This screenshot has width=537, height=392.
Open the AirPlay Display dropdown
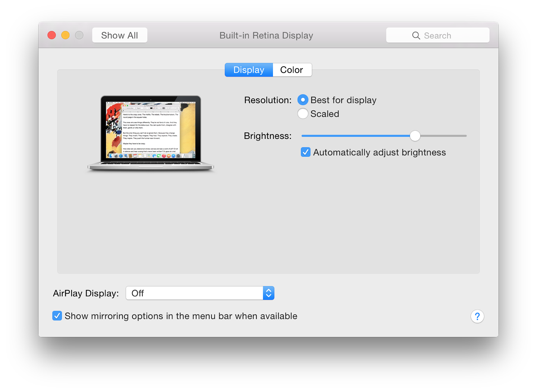coord(200,293)
